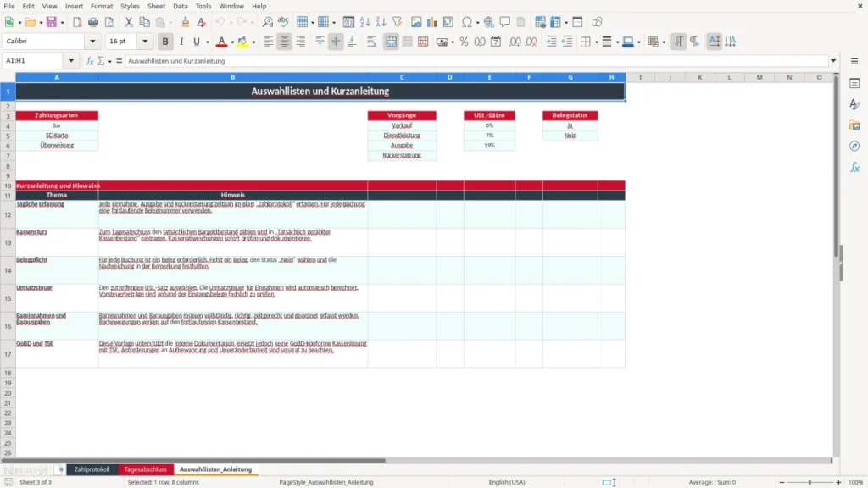This screenshot has width=868, height=488.
Task: Apply the red font color swatch
Action: tap(221, 42)
